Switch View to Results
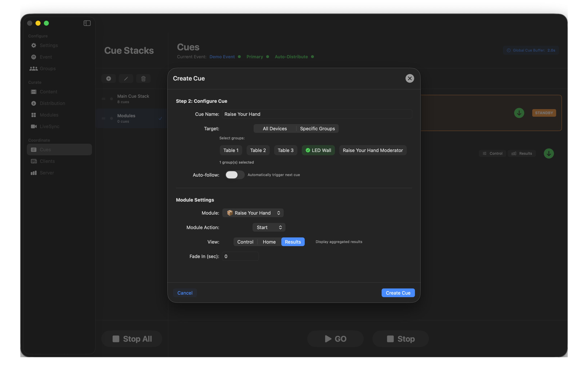The image size is (588, 384). [293, 242]
